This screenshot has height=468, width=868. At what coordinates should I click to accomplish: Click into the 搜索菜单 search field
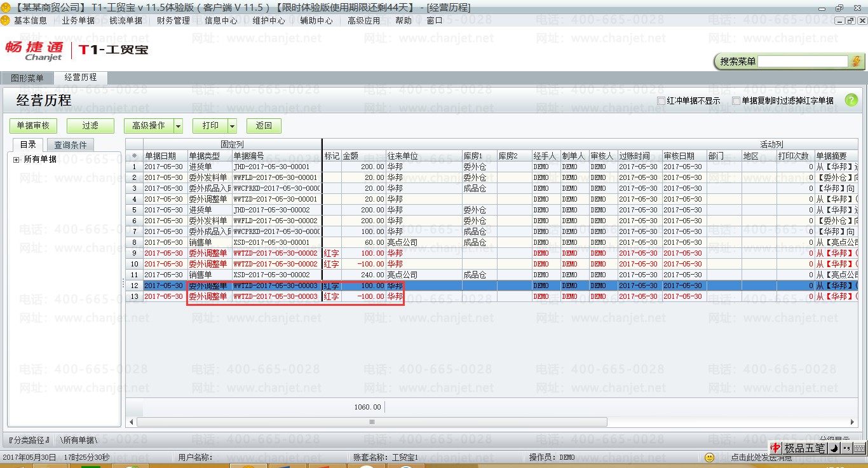coord(803,61)
